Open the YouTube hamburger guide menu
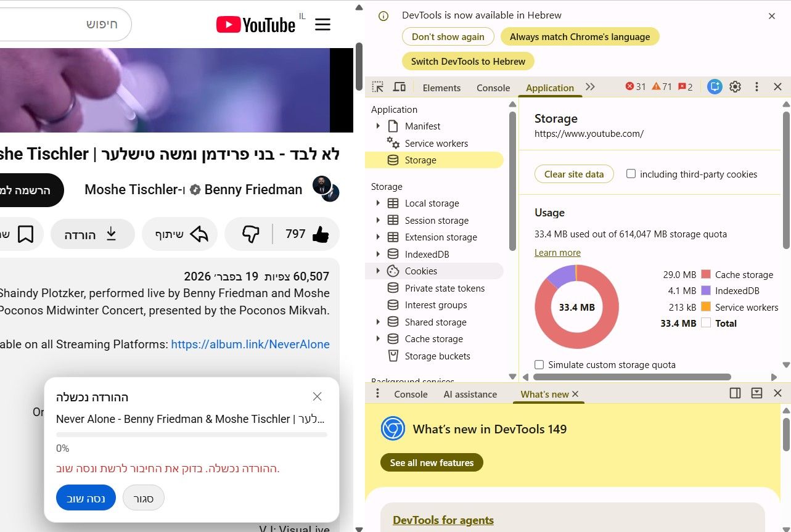 [x=322, y=25]
